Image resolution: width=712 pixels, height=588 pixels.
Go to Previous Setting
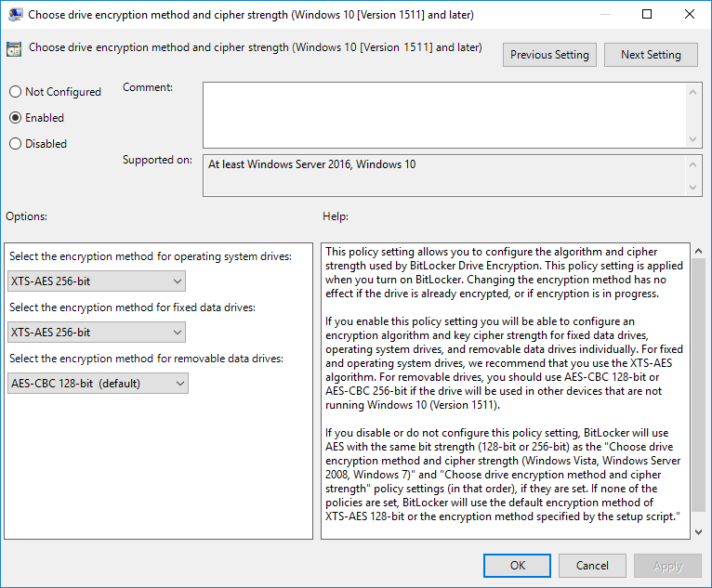[x=549, y=55]
